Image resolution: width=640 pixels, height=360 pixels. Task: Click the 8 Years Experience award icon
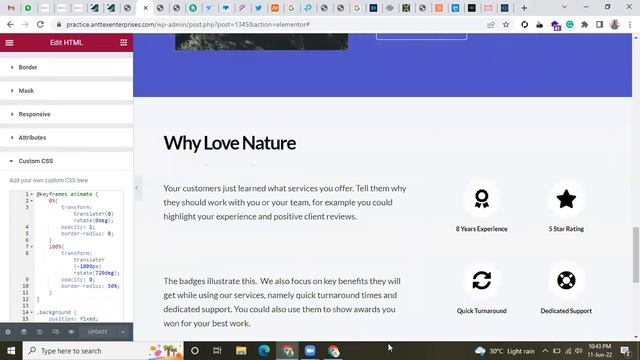pyautogui.click(x=482, y=199)
